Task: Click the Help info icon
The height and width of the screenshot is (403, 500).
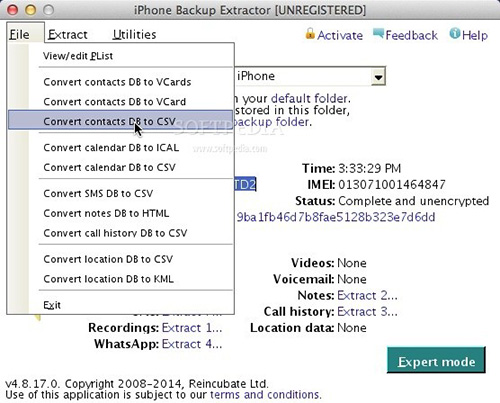Action: click(455, 33)
